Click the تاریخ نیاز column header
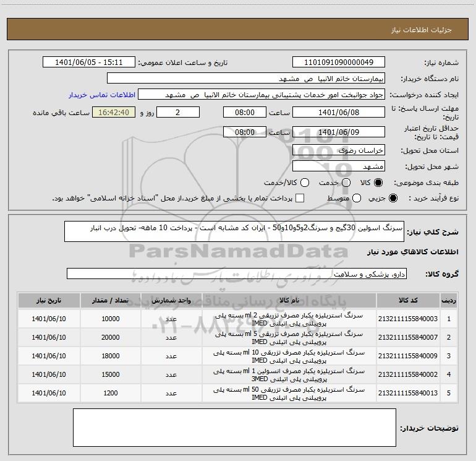The image size is (476, 461). coord(49,300)
